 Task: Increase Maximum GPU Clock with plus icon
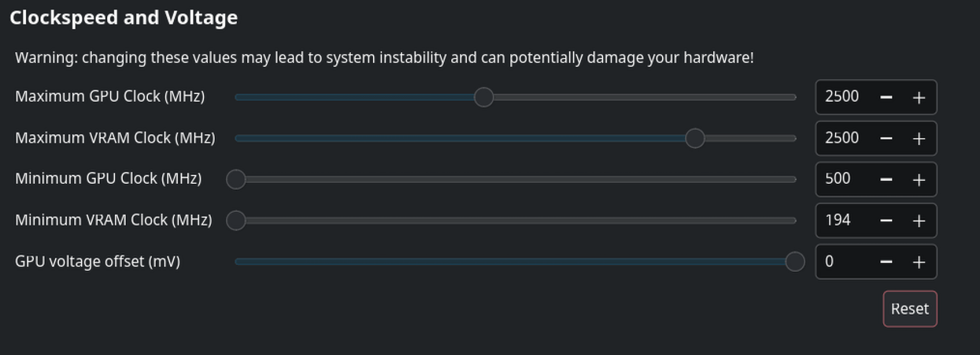(918, 98)
